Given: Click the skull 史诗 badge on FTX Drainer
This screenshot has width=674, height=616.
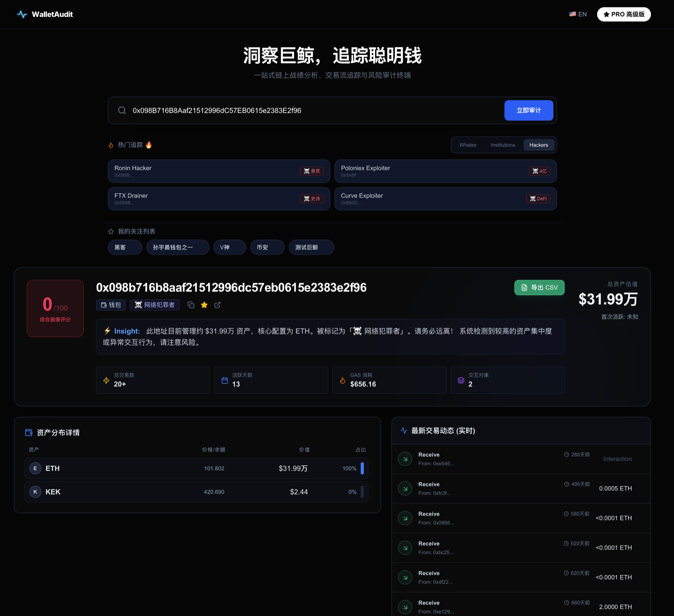Looking at the screenshot, I should (x=312, y=199).
